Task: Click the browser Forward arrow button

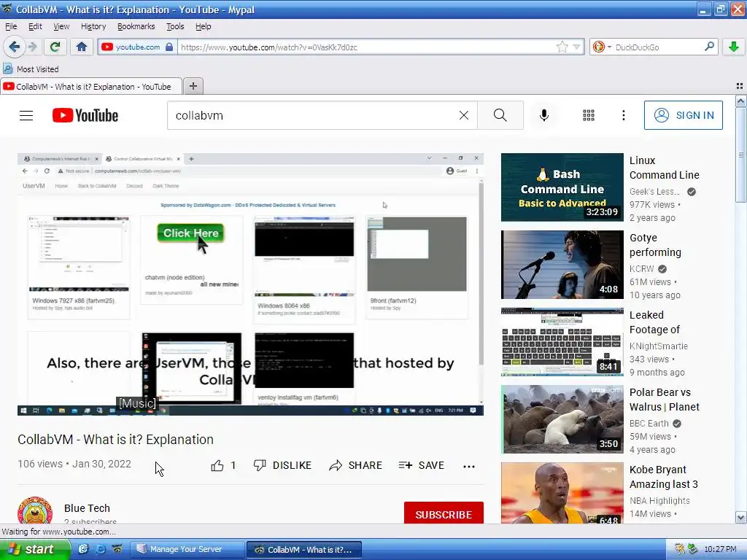Action: pyautogui.click(x=32, y=47)
